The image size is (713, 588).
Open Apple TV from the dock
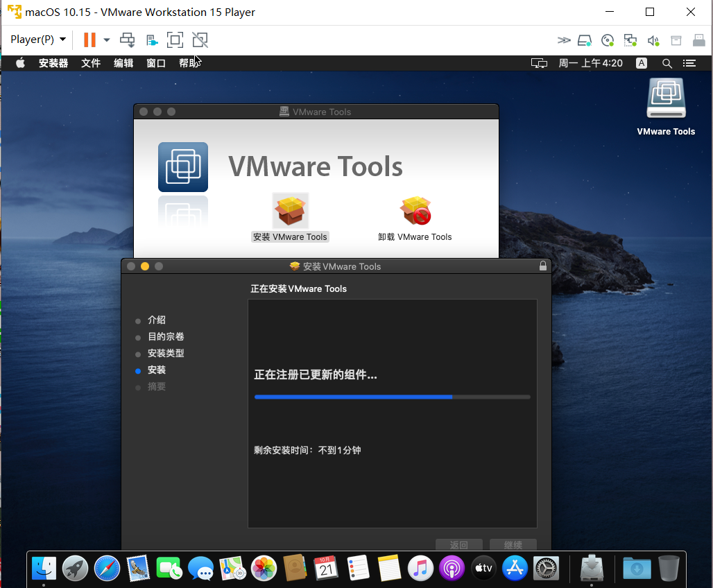(484, 569)
